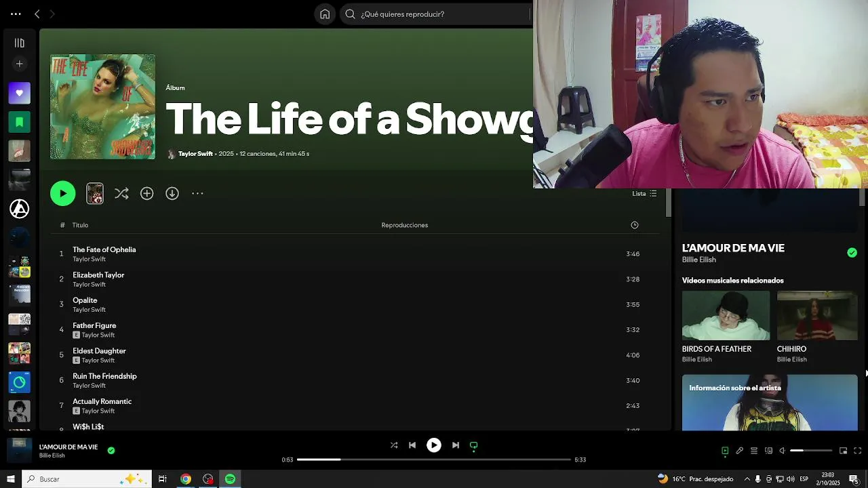Expand Your Library sidebar
This screenshot has width=868, height=488.
pos(19,43)
